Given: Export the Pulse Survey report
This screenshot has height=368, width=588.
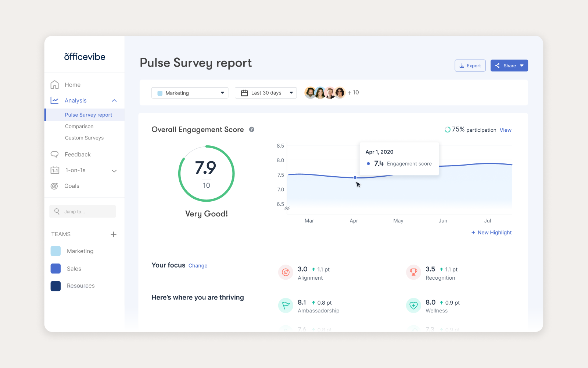Looking at the screenshot, I should pos(470,66).
